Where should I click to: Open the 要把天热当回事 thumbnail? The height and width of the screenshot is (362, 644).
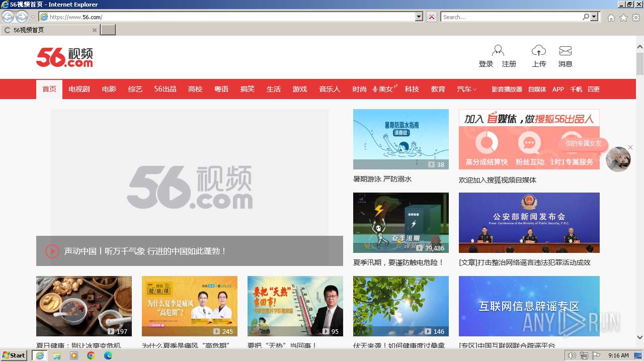295,306
